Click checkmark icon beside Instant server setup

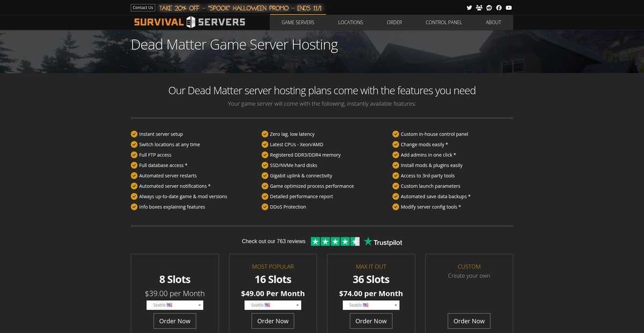click(134, 134)
